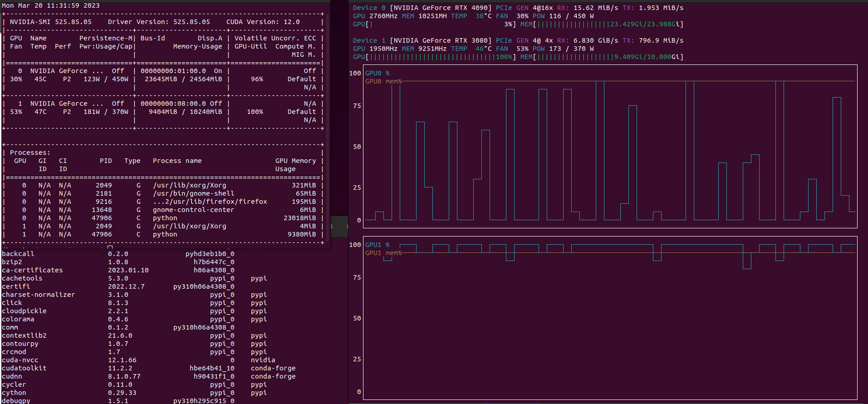The image size is (868, 404).
Task: Click the charset-normalizer package name
Action: pyautogui.click(x=39, y=295)
